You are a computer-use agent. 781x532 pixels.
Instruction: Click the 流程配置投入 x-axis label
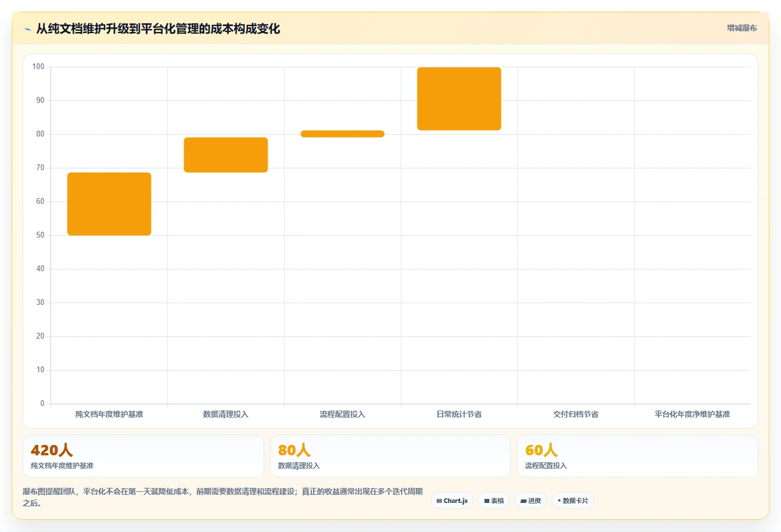343,414
